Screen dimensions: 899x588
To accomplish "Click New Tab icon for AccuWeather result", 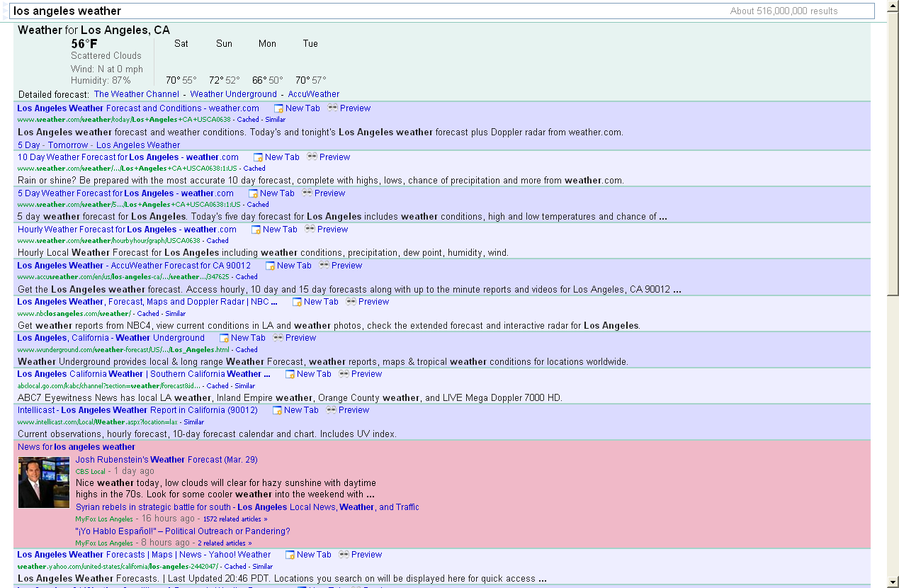I will click(270, 266).
